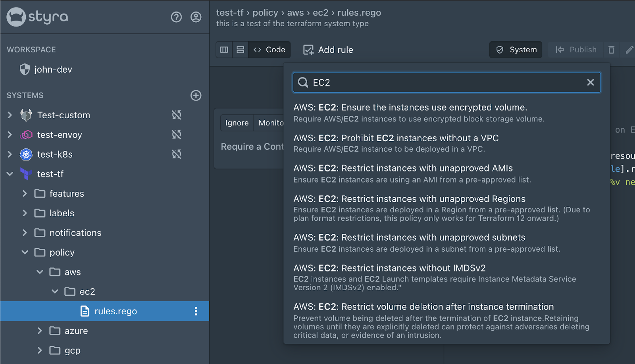The image size is (635, 364).
Task: Click the search magnifier icon
Action: click(303, 82)
